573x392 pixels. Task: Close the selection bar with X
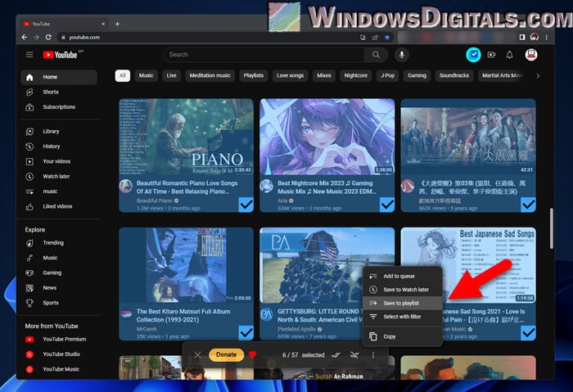pos(198,354)
